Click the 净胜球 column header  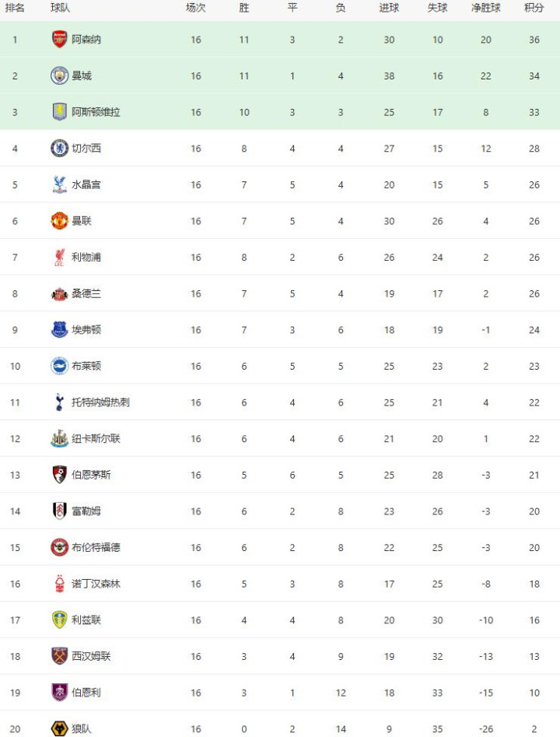click(x=485, y=8)
